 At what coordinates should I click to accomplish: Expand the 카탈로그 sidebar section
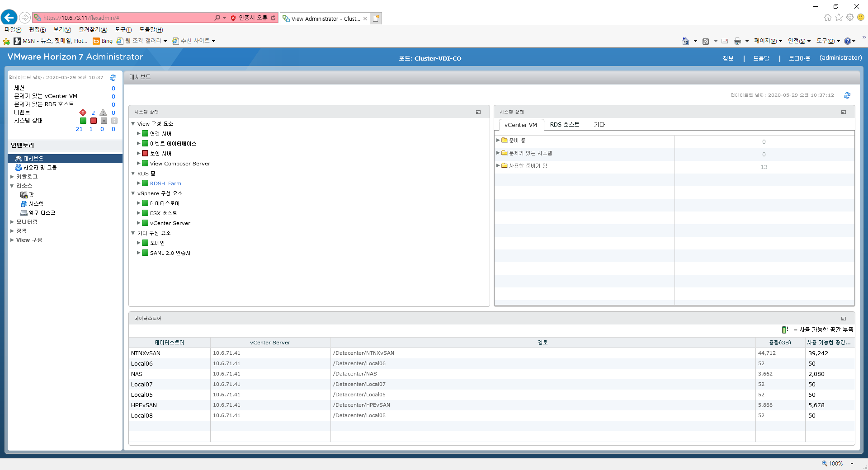coord(12,177)
